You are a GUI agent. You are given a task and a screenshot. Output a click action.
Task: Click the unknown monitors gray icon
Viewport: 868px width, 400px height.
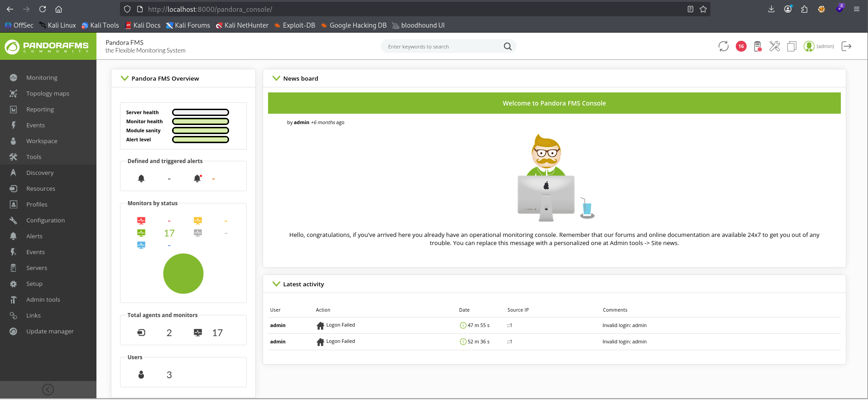198,233
